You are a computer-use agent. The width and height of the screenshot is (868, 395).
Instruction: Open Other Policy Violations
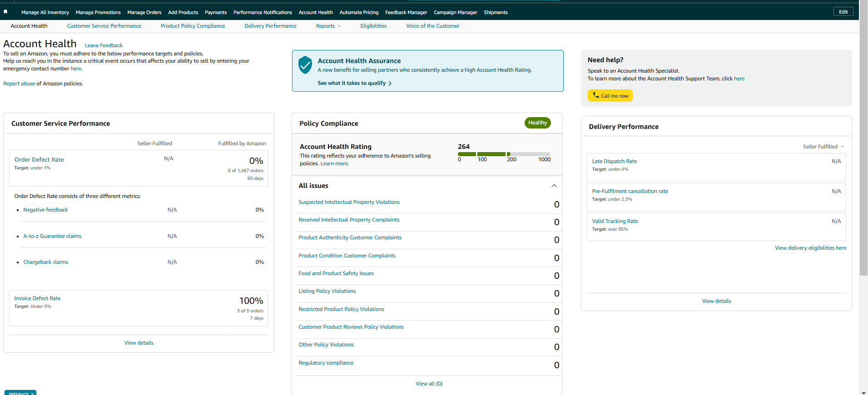click(326, 345)
